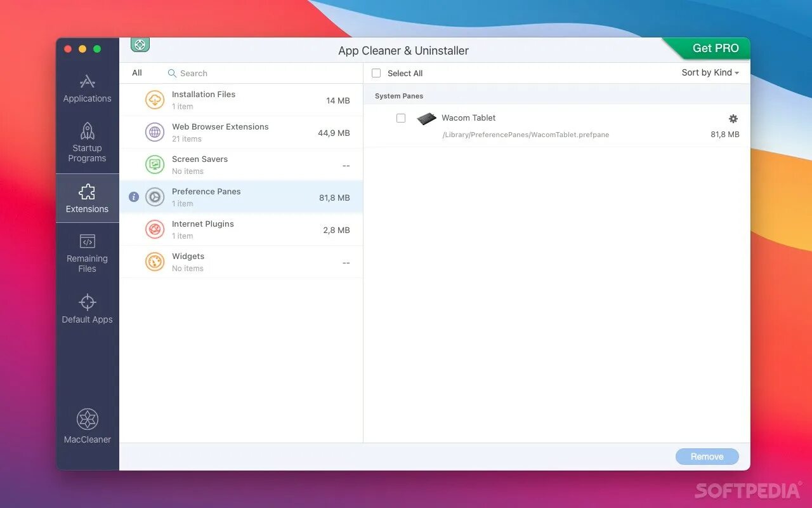Open the Sort by Kind dropdown
This screenshot has width=812, height=508.
coord(710,72)
